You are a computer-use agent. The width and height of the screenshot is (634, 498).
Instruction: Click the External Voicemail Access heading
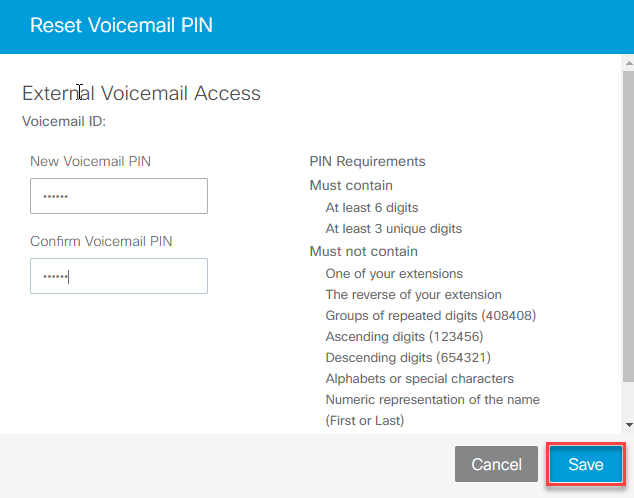(141, 93)
